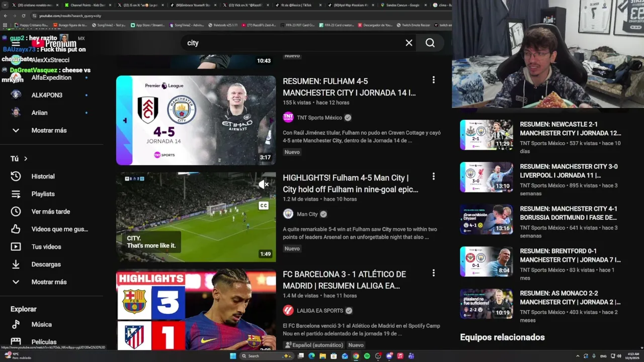
Task: Open RESUMEN: NEWCASTLE 2-1 title text
Action: [570, 129]
